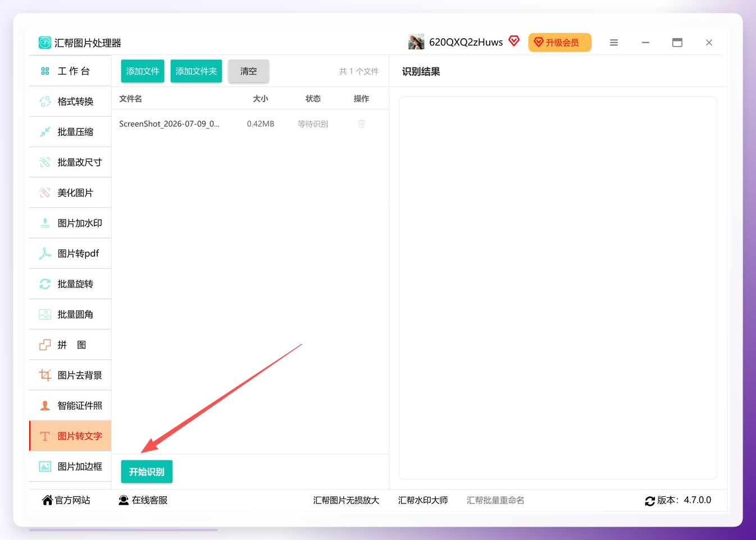Click the 版本: 4.7.0.0 version text
The height and width of the screenshot is (540, 756).
(684, 500)
